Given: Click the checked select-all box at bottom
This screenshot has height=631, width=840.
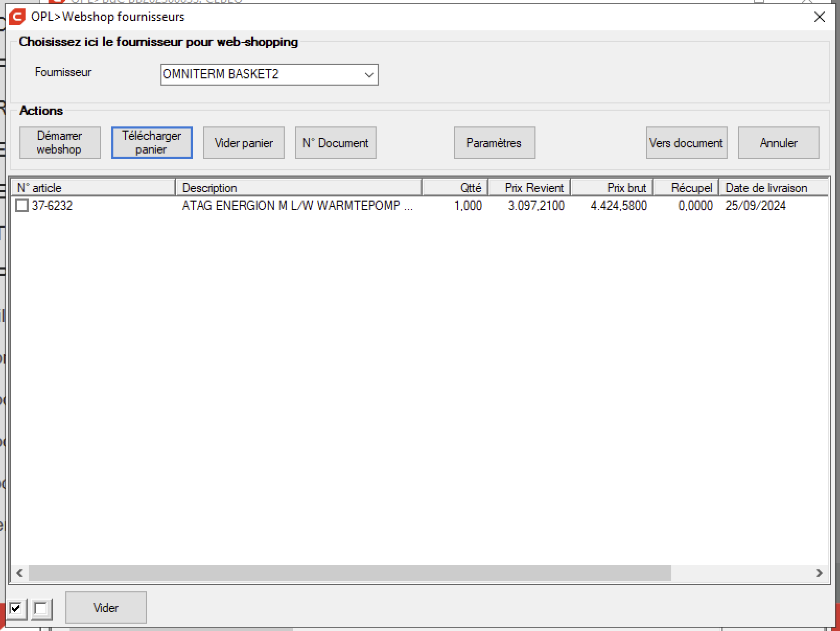Looking at the screenshot, I should click(x=16, y=609).
